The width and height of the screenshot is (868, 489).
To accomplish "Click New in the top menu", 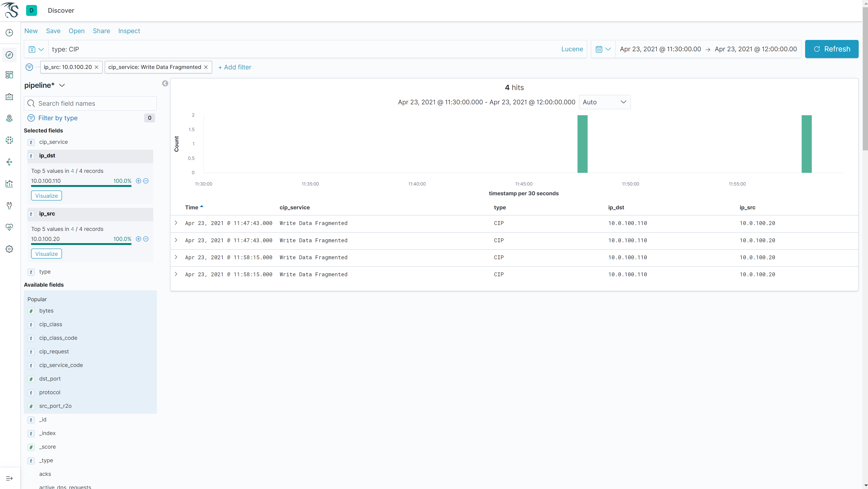I will 31,31.
